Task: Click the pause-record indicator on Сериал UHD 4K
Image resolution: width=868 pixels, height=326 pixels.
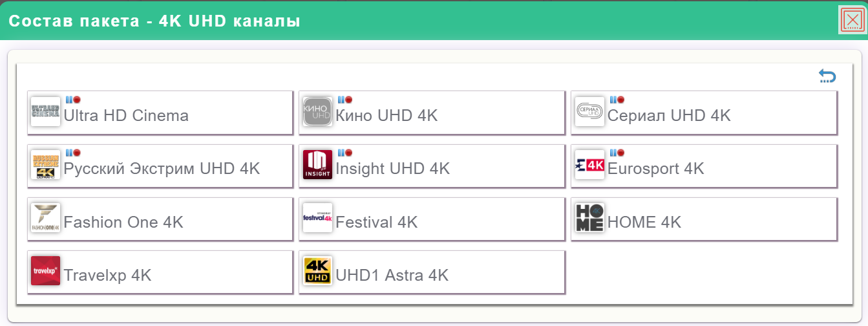Action: 617,100
